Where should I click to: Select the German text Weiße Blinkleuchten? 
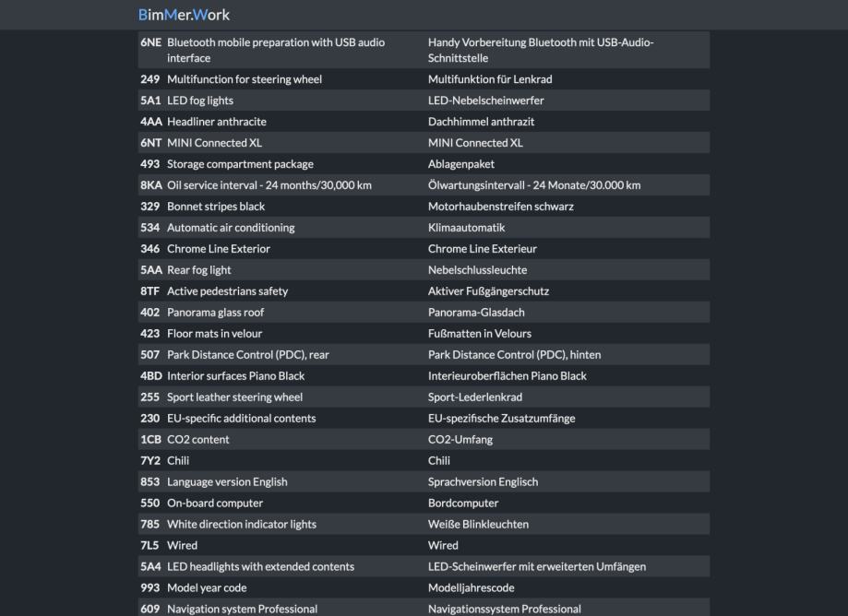click(479, 525)
